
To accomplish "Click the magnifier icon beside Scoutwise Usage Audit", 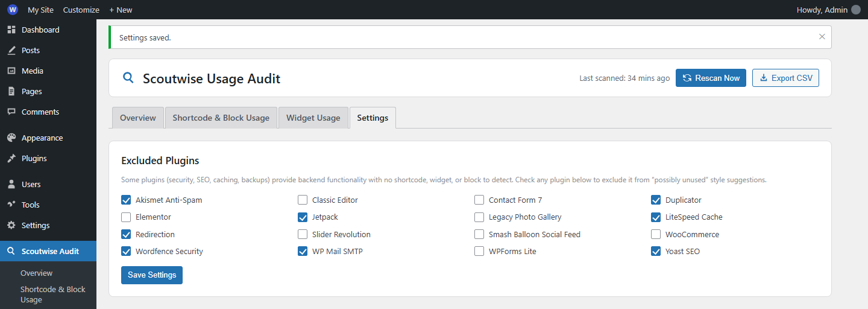I will [128, 78].
